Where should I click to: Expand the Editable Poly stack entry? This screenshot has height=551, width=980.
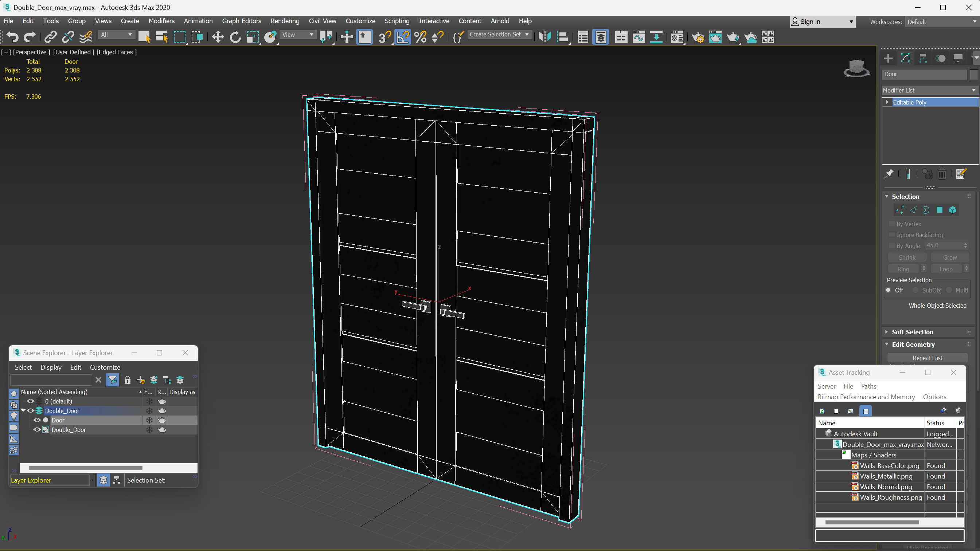pyautogui.click(x=887, y=102)
